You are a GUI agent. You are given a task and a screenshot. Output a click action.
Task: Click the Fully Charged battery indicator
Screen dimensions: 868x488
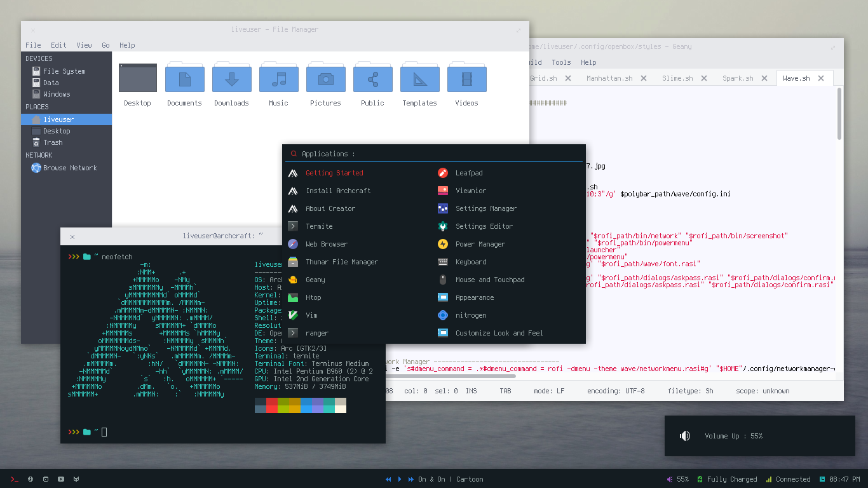point(727,479)
